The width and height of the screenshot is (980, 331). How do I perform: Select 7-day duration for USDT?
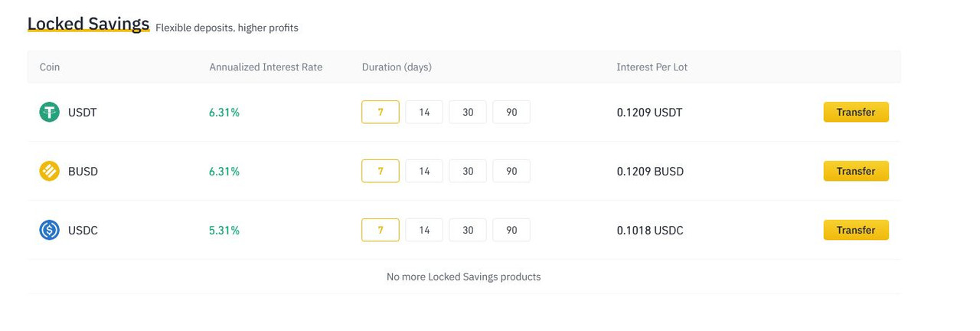pyautogui.click(x=381, y=113)
